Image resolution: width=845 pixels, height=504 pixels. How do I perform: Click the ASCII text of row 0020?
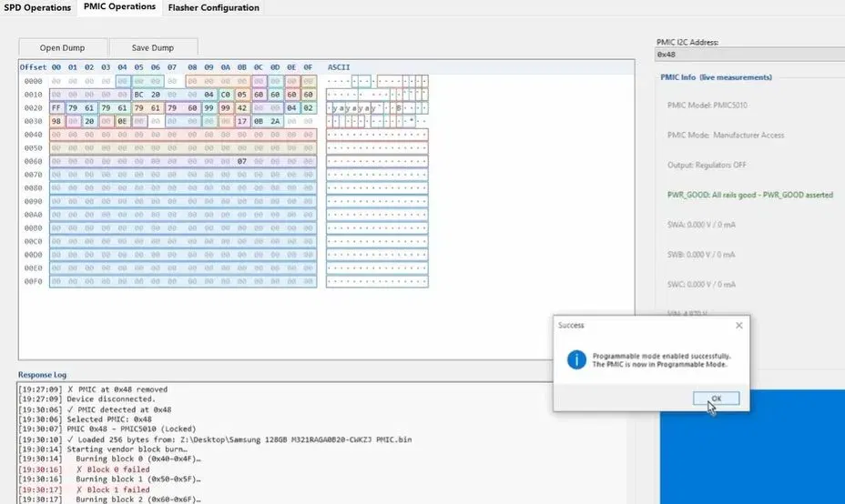377,107
